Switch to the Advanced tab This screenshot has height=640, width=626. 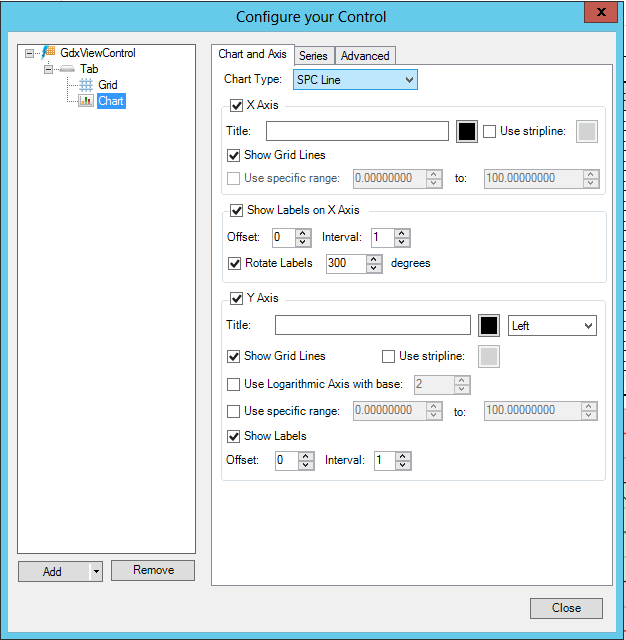coord(365,56)
